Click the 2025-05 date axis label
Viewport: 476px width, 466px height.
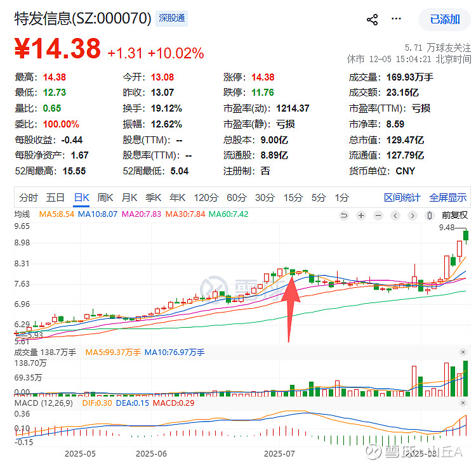click(80, 454)
